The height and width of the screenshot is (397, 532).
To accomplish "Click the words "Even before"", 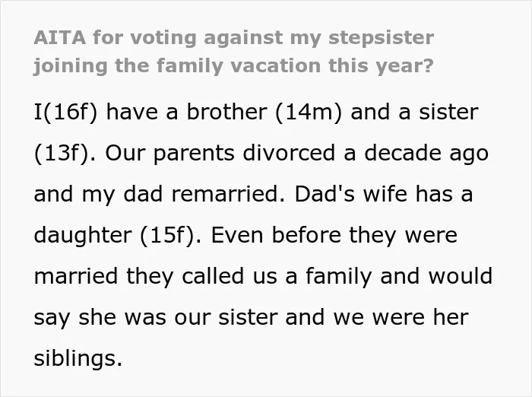I will (x=276, y=235).
